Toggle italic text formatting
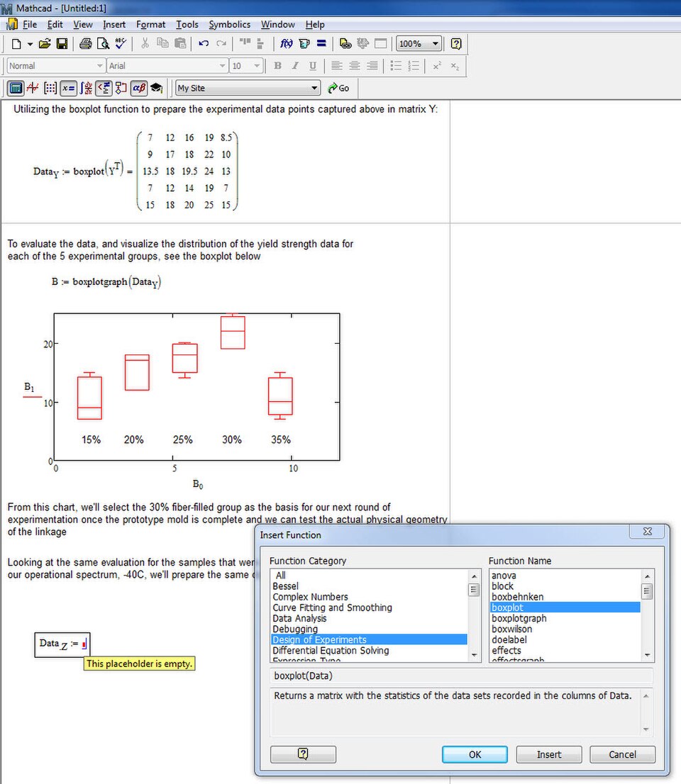681x784 pixels. (295, 66)
